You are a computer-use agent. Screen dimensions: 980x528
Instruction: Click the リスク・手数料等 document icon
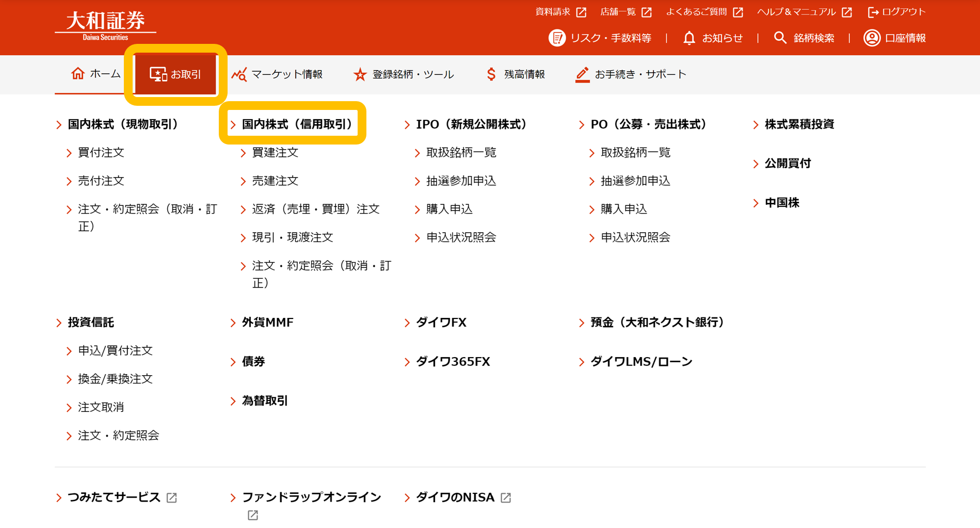[x=557, y=38]
